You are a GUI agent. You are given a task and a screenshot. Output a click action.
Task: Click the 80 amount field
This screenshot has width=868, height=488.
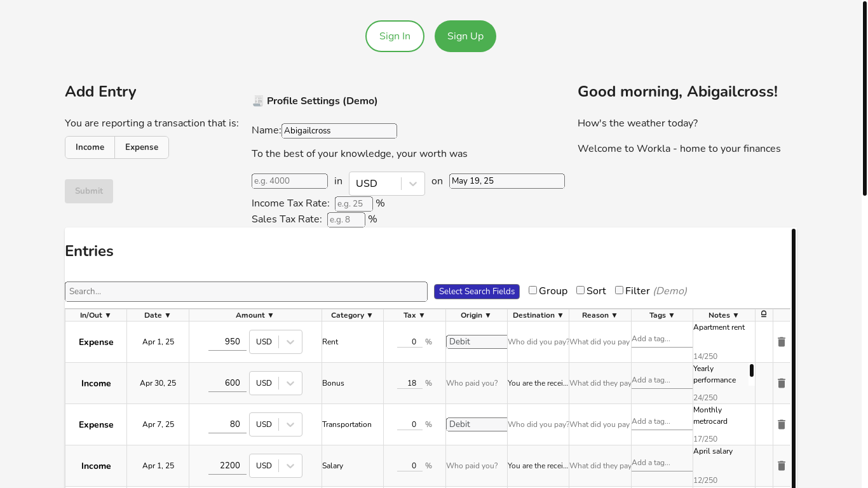point(227,424)
